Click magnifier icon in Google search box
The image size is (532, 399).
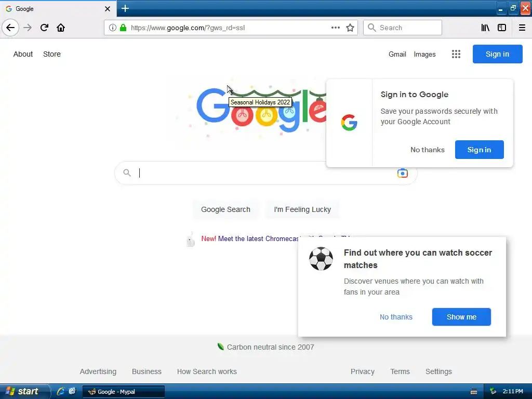[x=127, y=172]
